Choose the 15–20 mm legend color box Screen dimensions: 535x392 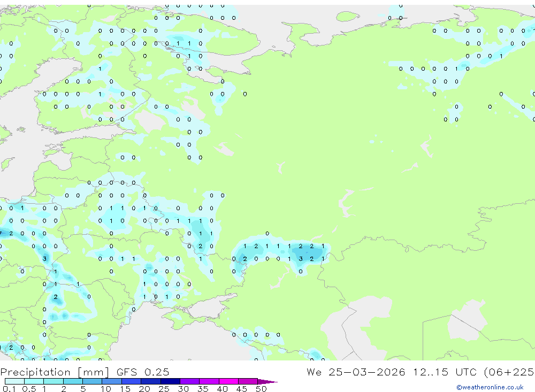[131, 381]
